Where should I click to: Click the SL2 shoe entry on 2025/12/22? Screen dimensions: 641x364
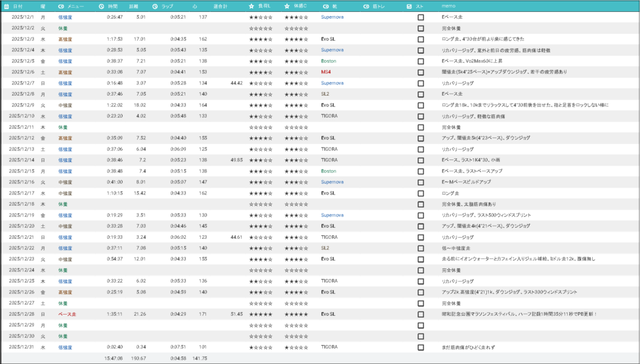(x=325, y=248)
